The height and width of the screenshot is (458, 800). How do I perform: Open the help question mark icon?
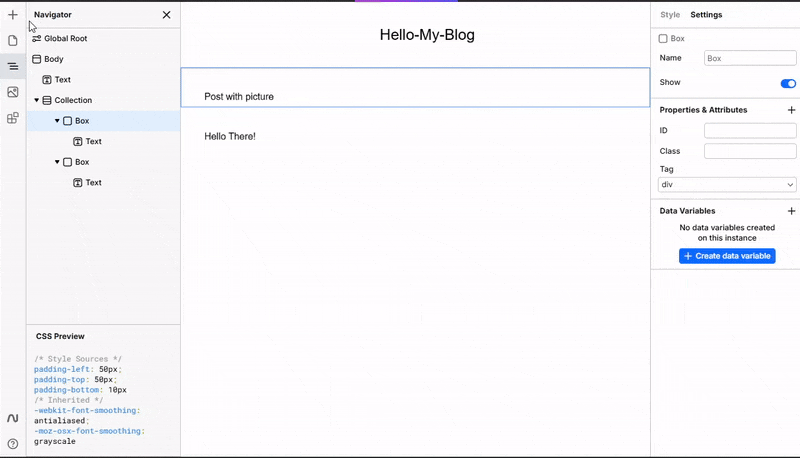tap(13, 444)
